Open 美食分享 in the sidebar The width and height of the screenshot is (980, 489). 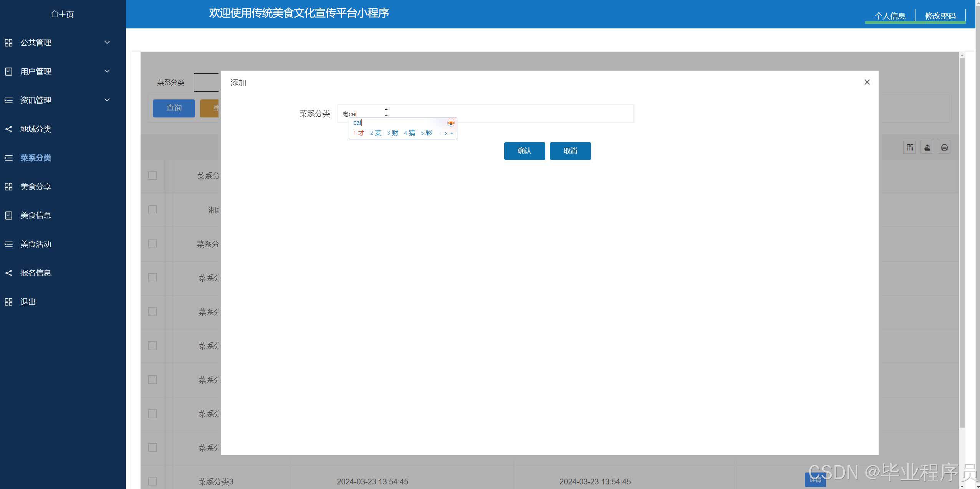[x=36, y=187]
